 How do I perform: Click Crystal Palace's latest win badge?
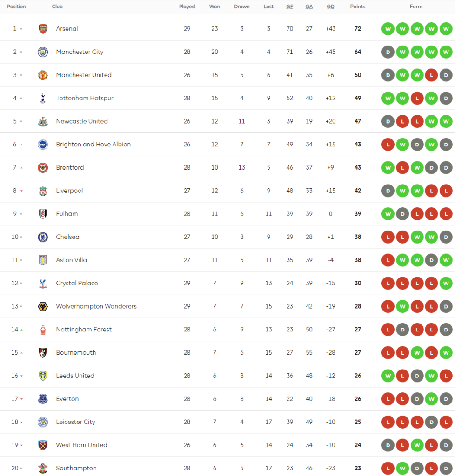click(446, 283)
